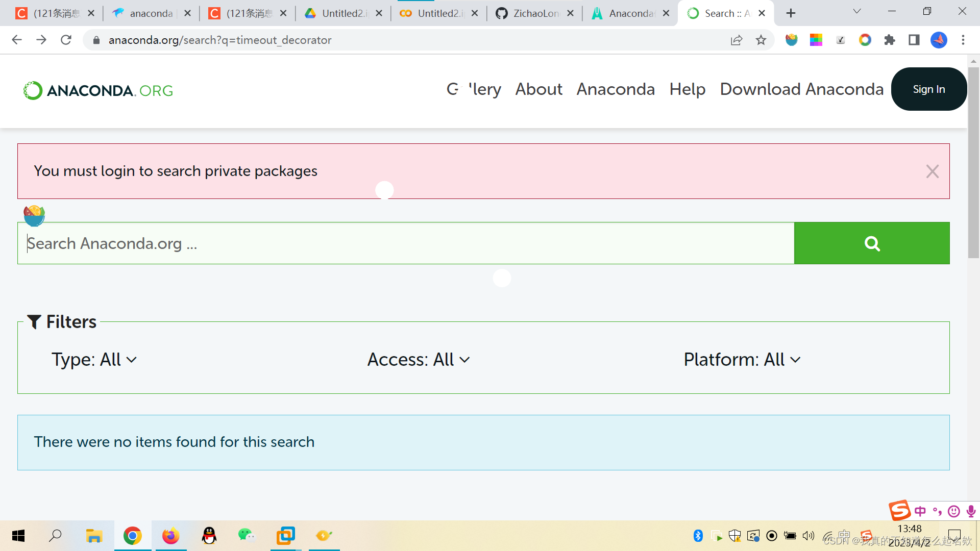Click the green search magnifier button

[871, 243]
